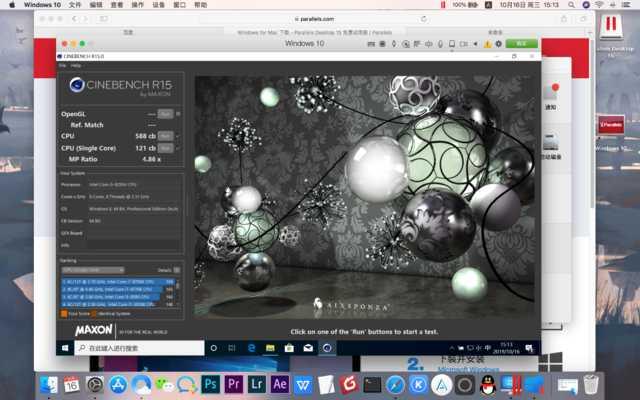640x400 pixels.
Task: Click the Wi-Fi icon in menu bar
Action: 599,5
